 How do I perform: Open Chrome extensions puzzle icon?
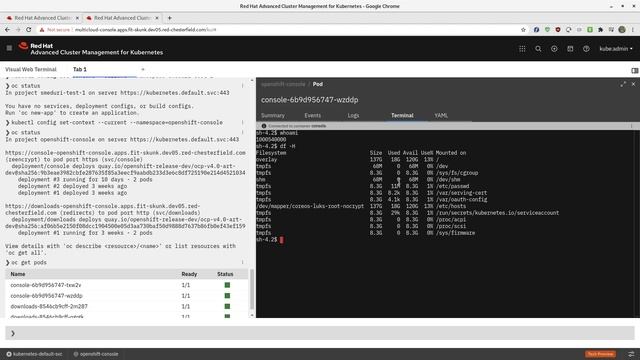600,29
